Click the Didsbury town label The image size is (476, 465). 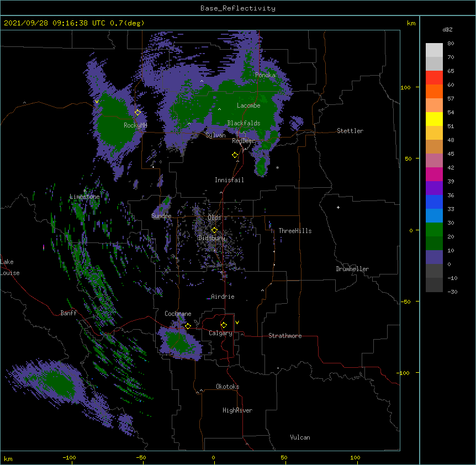click(211, 238)
